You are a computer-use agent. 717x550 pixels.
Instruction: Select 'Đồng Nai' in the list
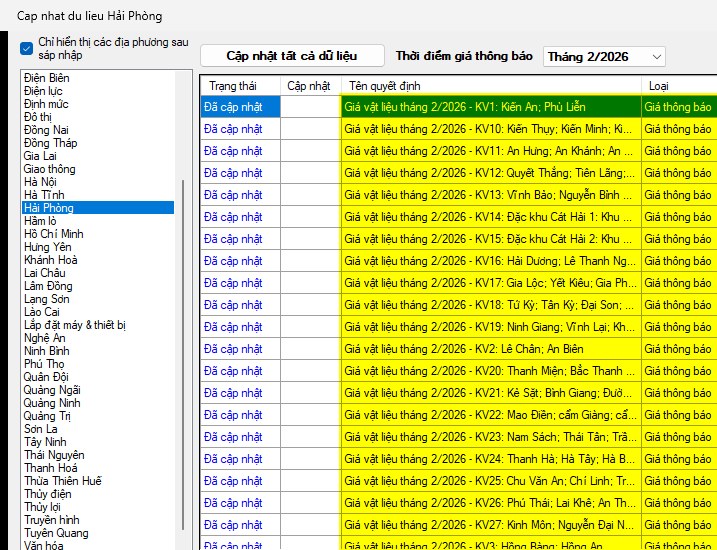(46, 130)
